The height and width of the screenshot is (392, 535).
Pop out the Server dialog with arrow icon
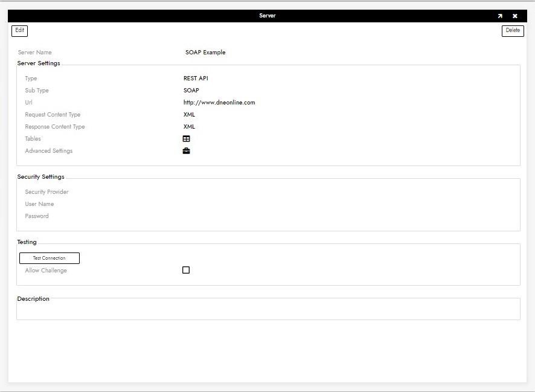(x=500, y=16)
